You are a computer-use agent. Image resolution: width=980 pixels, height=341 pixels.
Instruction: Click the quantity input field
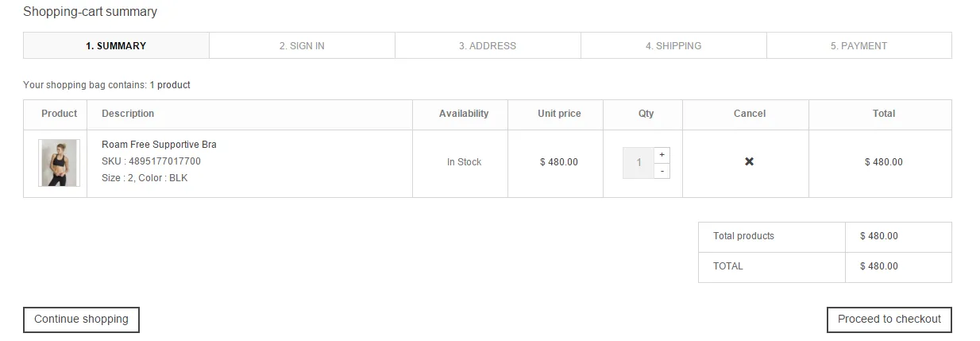click(639, 163)
